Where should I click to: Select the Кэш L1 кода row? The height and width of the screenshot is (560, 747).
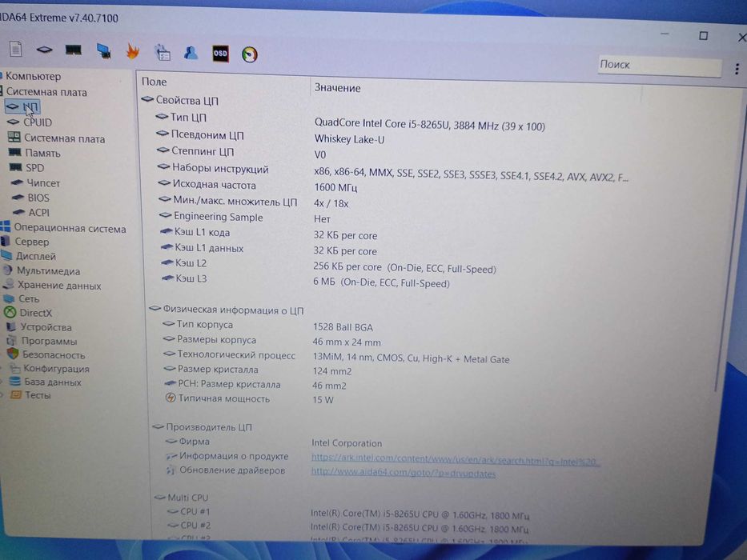coord(269,234)
